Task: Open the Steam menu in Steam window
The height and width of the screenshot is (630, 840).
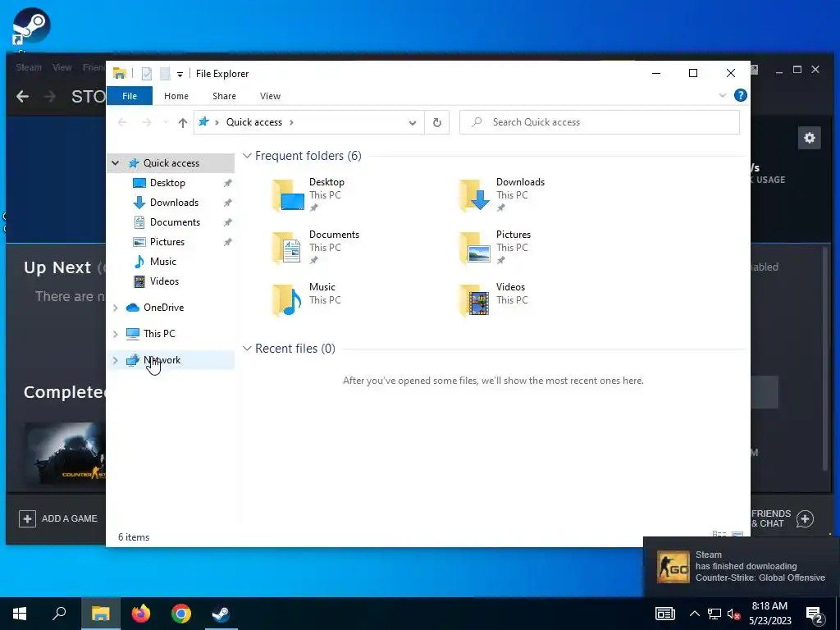Action: [x=29, y=67]
